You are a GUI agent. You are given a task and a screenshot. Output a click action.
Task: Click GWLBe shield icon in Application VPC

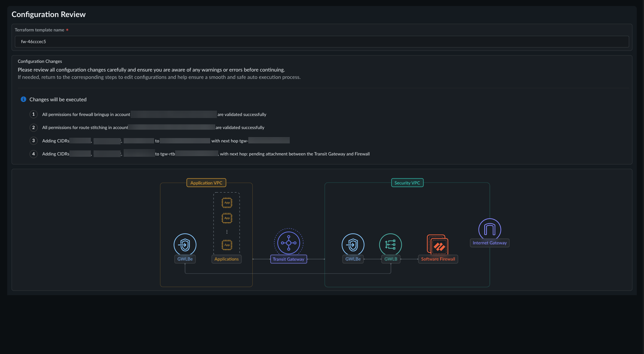tap(185, 244)
